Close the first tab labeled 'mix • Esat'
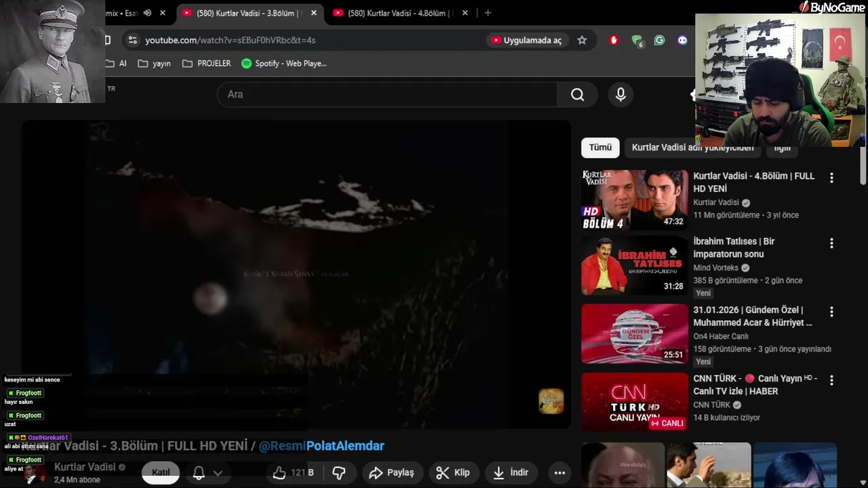This screenshot has width=868, height=488. pyautogui.click(x=163, y=13)
